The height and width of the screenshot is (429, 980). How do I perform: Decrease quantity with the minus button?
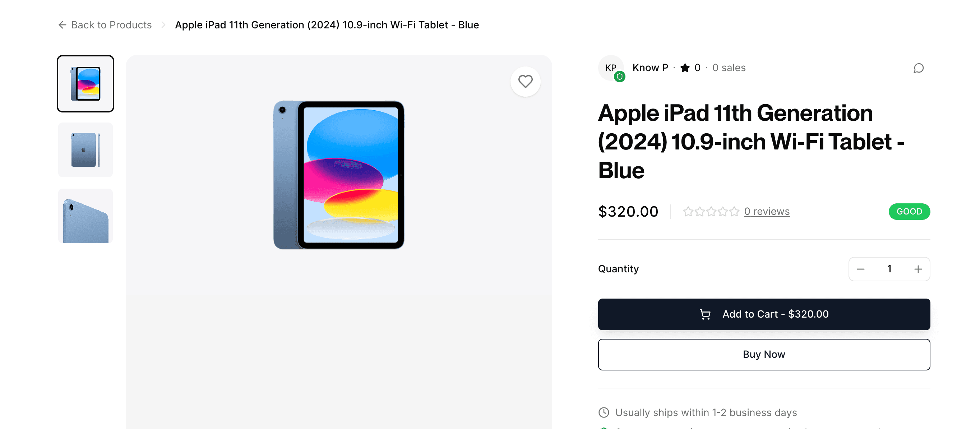pos(861,269)
